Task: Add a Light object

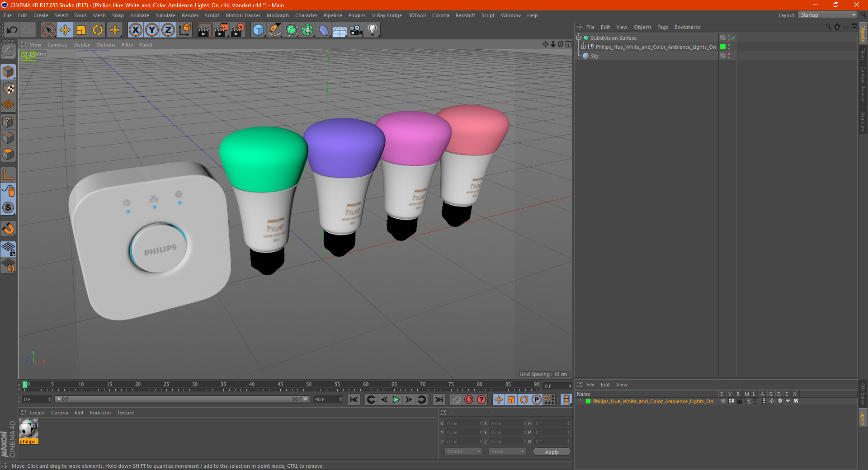Action: [372, 30]
